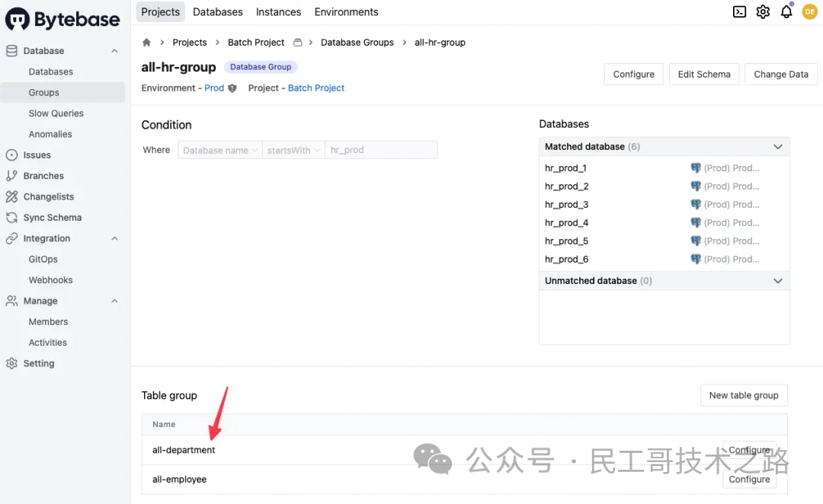Switch to the Instances top tab
The width and height of the screenshot is (823, 504).
coord(279,11)
